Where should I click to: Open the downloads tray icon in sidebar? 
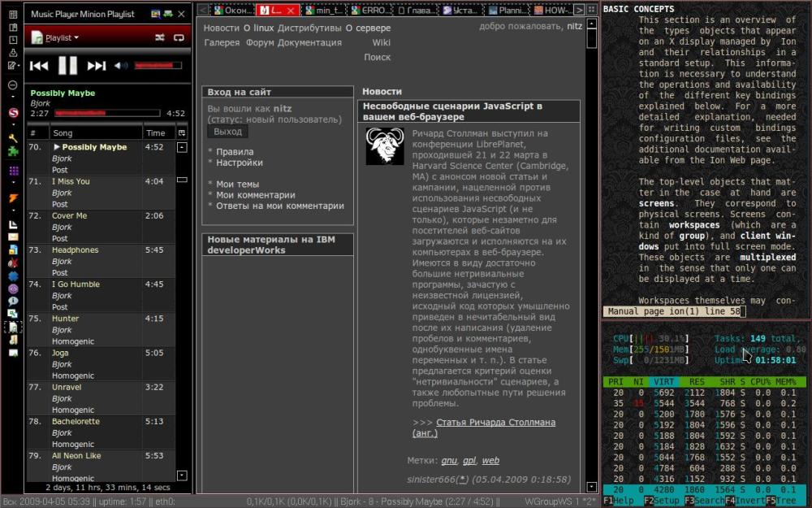[x=13, y=53]
